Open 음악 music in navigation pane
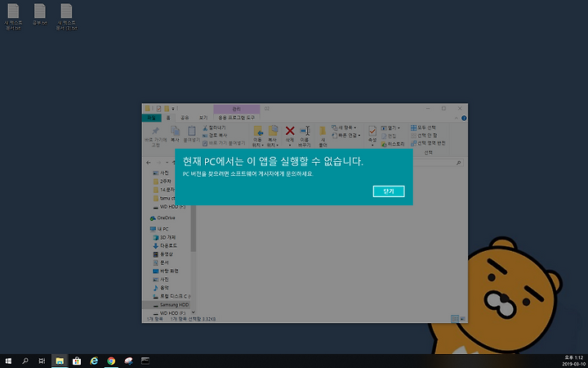Viewport: 588px width, 368px height. click(161, 288)
